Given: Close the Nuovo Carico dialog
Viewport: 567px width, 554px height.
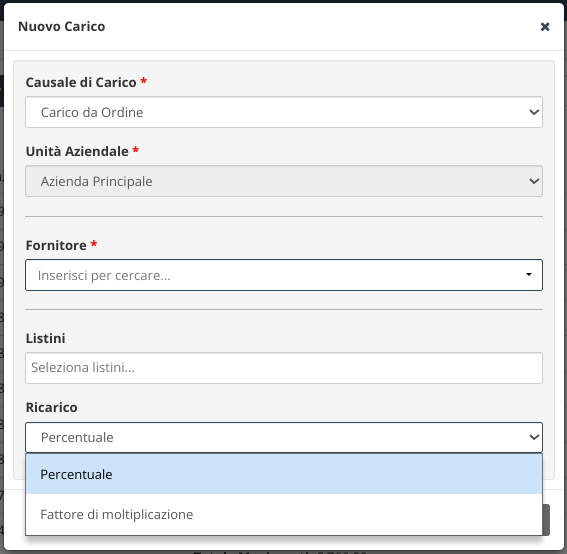Looking at the screenshot, I should [x=545, y=26].
